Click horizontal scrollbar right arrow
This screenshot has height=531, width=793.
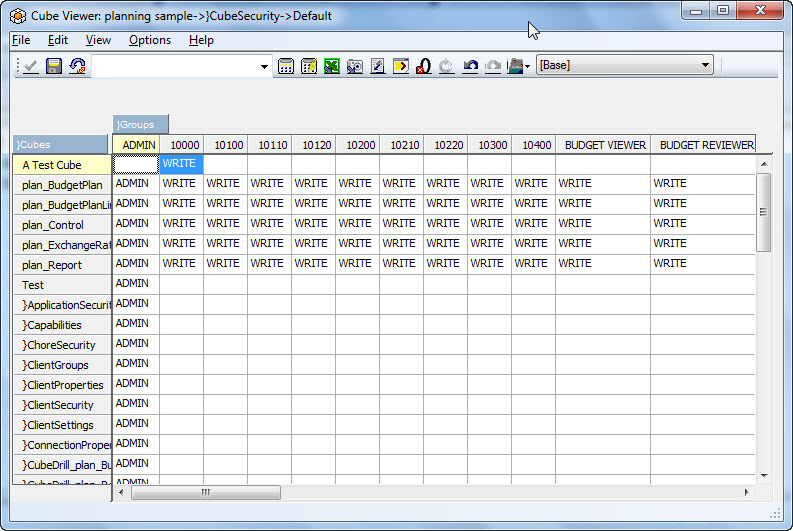(746, 492)
